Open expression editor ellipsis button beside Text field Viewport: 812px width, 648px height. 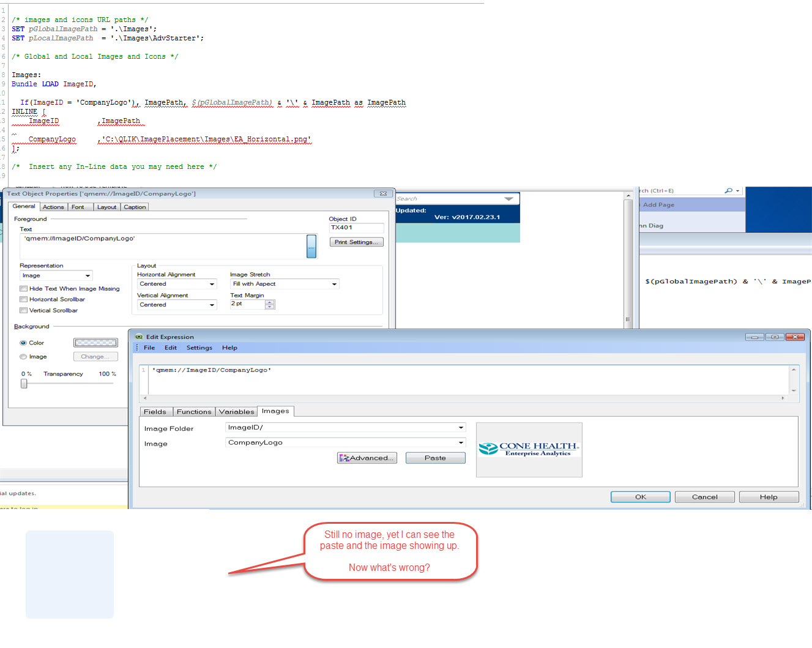pos(311,246)
